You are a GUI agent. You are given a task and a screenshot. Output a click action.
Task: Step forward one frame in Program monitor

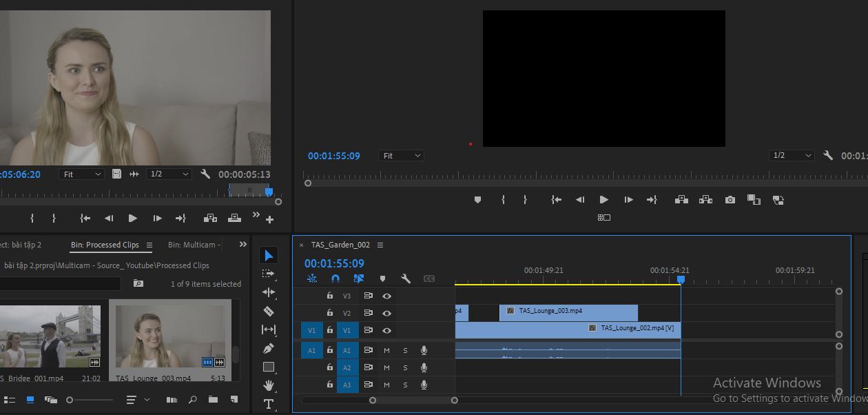point(628,200)
